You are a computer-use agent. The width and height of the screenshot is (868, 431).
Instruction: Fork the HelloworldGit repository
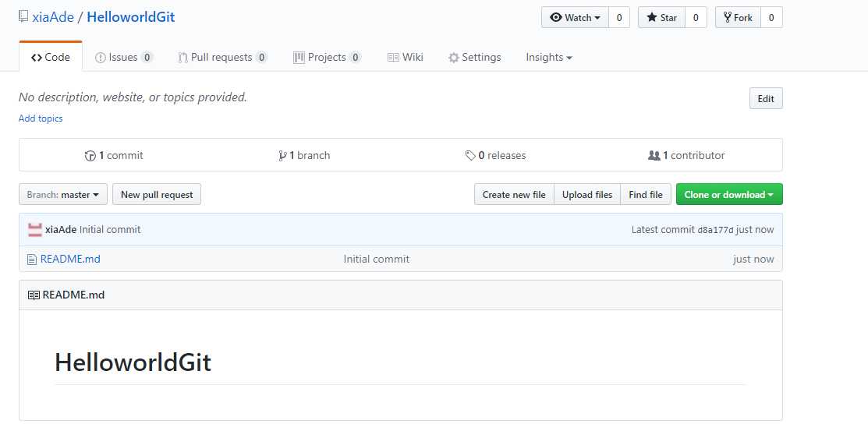click(x=738, y=18)
